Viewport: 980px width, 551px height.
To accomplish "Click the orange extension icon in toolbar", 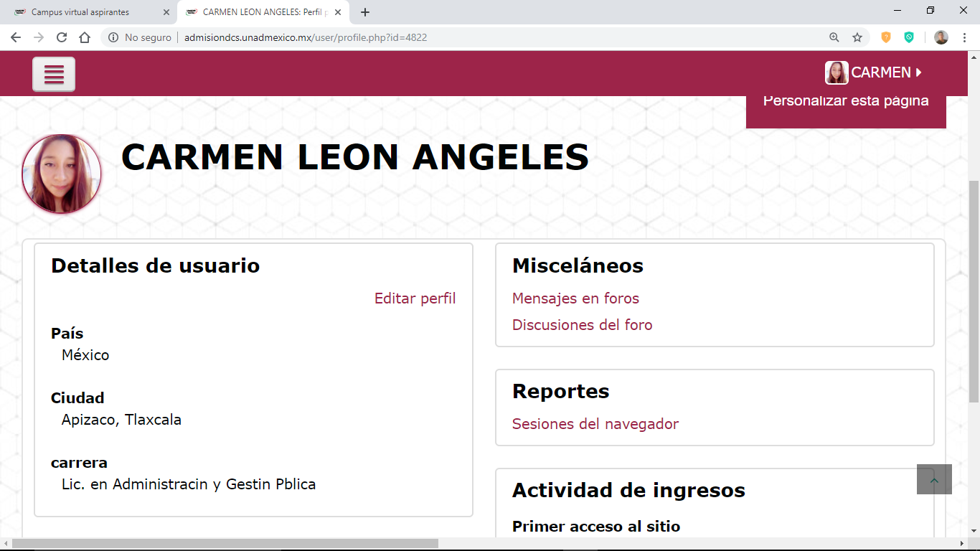I will pos(886,37).
